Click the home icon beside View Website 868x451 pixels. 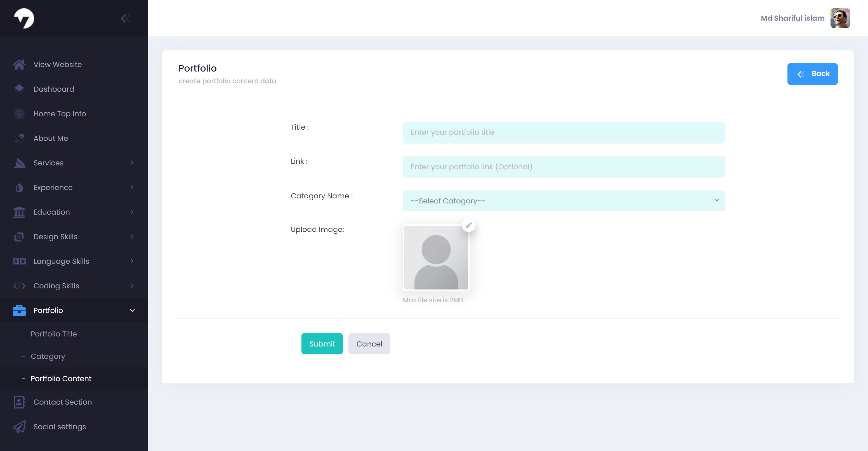[19, 64]
